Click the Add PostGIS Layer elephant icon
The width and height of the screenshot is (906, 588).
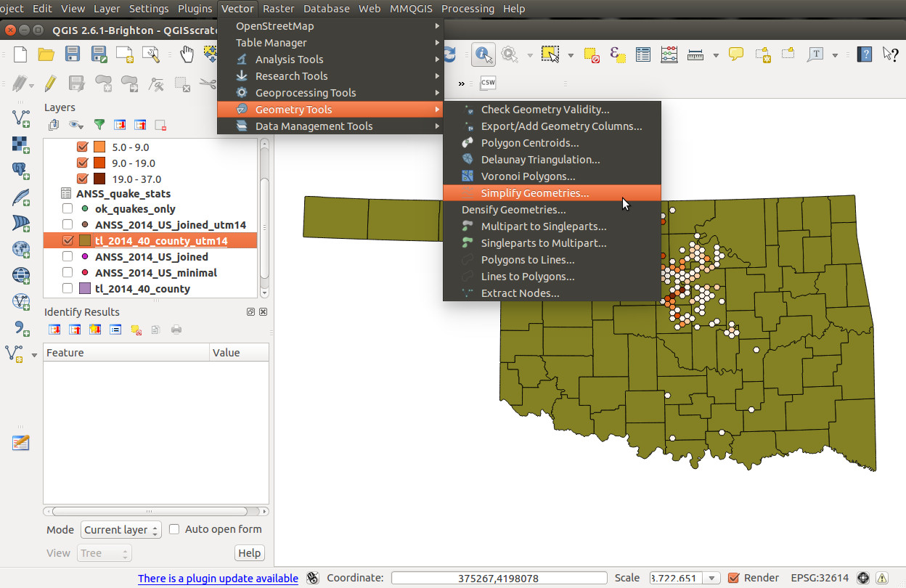(x=21, y=171)
